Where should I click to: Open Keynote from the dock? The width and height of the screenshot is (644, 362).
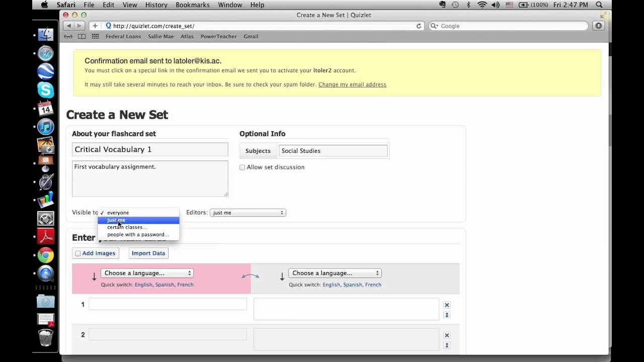45,163
